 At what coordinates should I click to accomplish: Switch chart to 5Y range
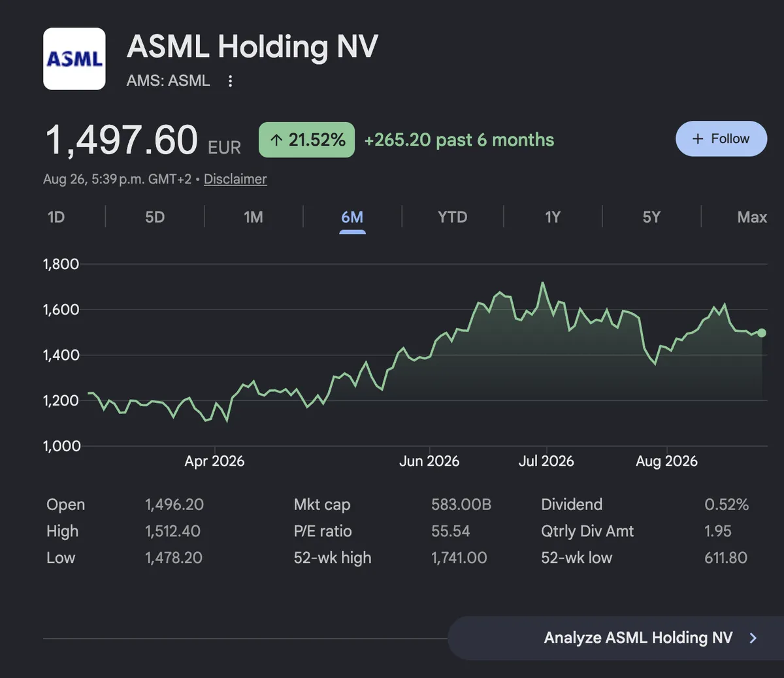click(651, 217)
